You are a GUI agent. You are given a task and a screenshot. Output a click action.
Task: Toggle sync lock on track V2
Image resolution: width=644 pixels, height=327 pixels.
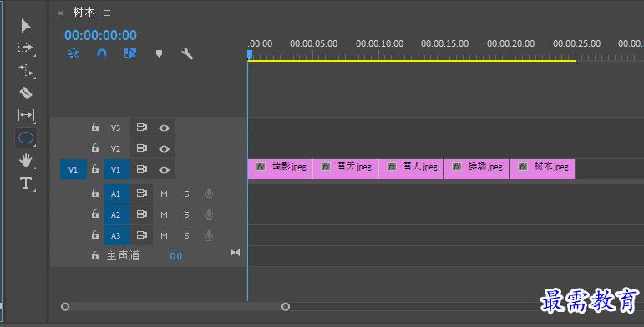pyautogui.click(x=142, y=148)
